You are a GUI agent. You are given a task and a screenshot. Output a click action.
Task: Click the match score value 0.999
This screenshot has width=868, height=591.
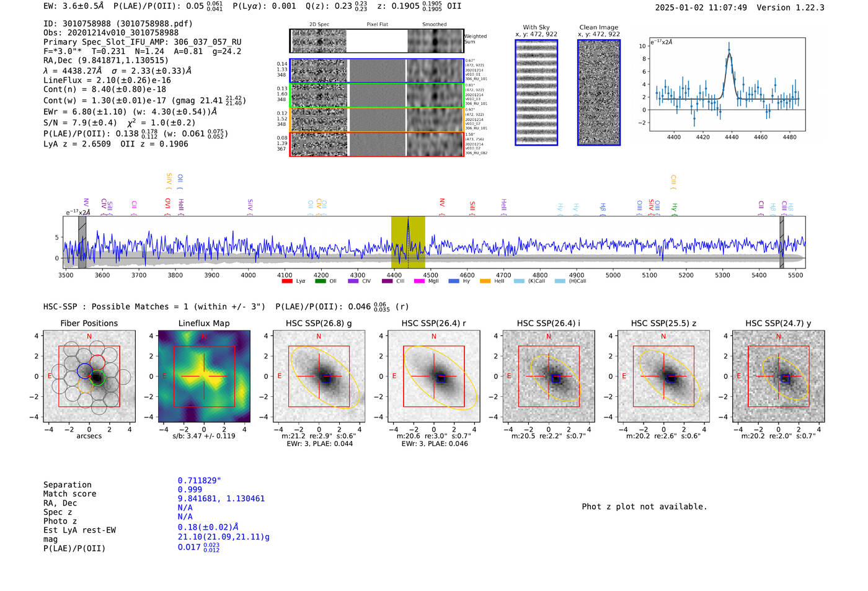[190, 490]
